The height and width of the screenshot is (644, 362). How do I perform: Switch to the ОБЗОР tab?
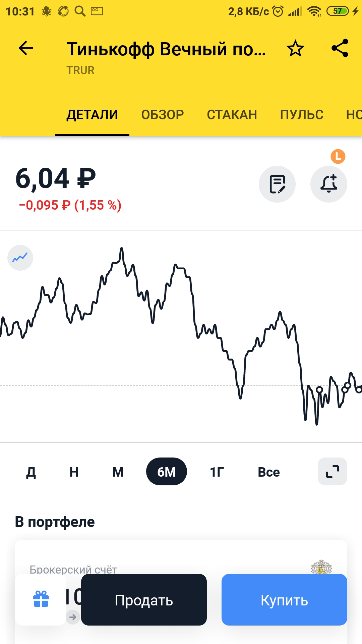pyautogui.click(x=163, y=115)
